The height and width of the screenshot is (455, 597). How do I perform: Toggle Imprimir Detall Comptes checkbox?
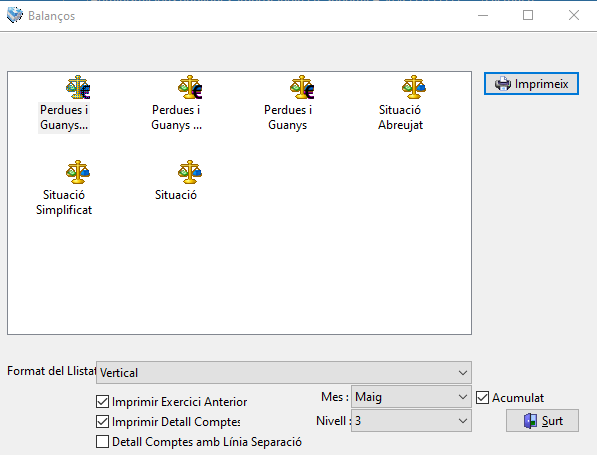coord(102,421)
